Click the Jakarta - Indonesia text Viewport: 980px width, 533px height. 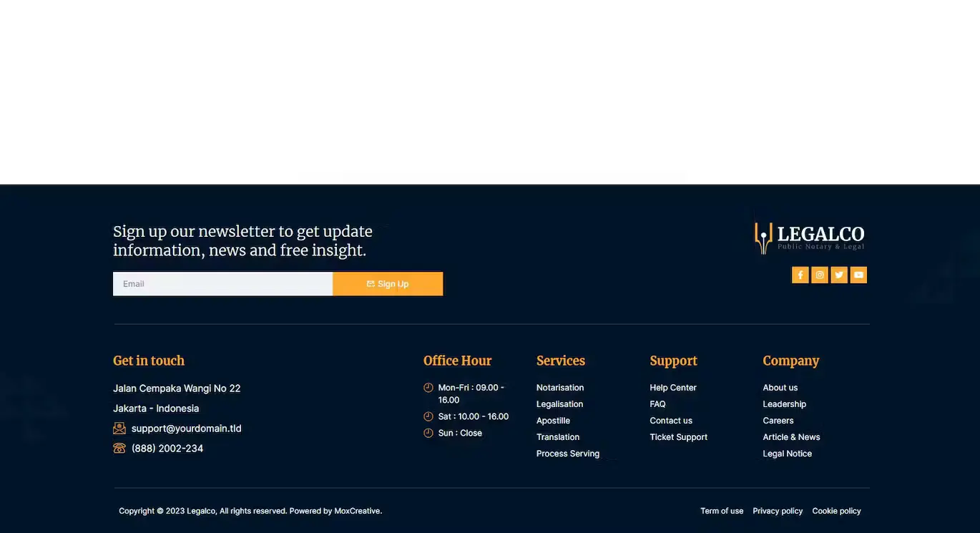pyautogui.click(x=156, y=409)
